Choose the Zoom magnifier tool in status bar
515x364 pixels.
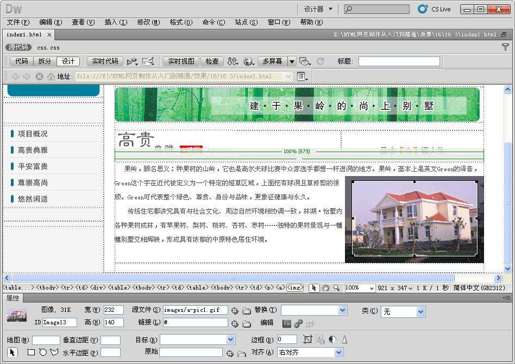coord(337,288)
